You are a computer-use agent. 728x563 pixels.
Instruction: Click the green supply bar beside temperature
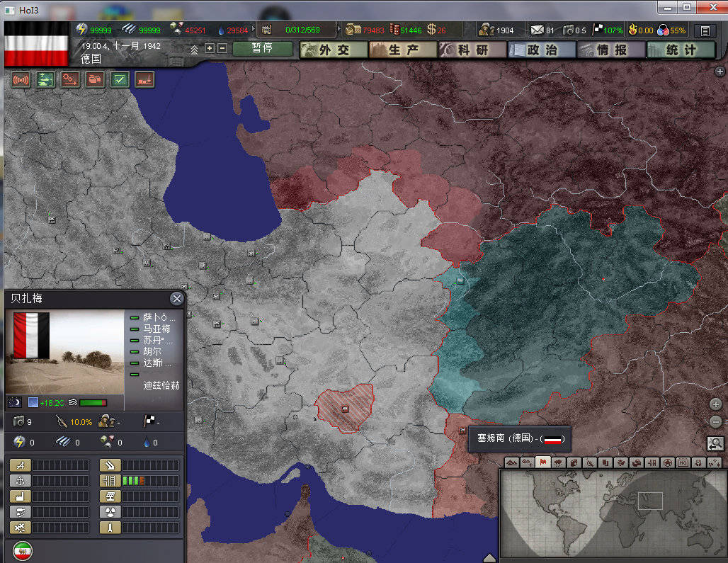click(x=93, y=402)
